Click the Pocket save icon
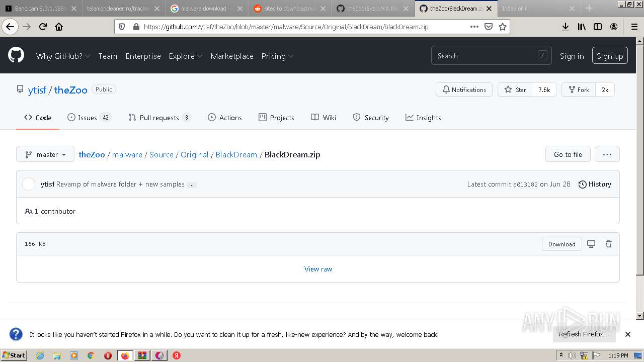The height and width of the screenshot is (362, 644). coord(488,27)
